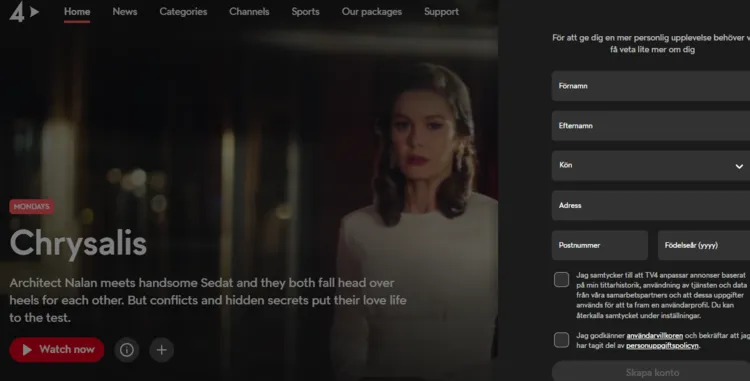Open the Support page
The height and width of the screenshot is (381, 750).
click(x=441, y=11)
